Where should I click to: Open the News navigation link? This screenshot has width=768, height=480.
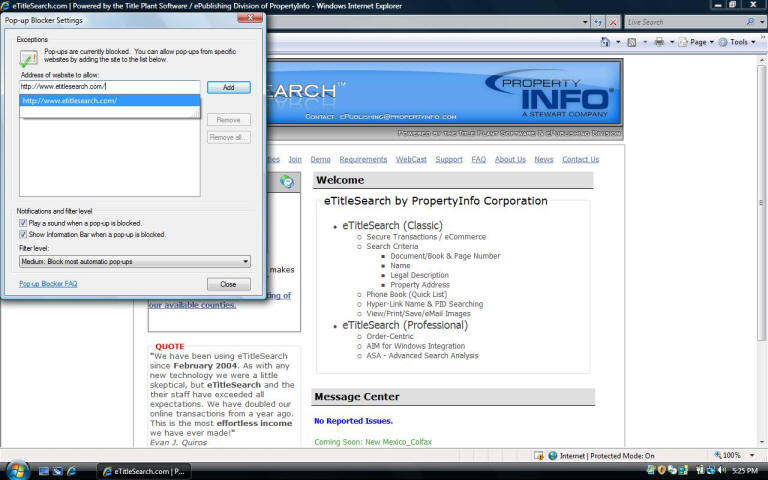(544, 160)
